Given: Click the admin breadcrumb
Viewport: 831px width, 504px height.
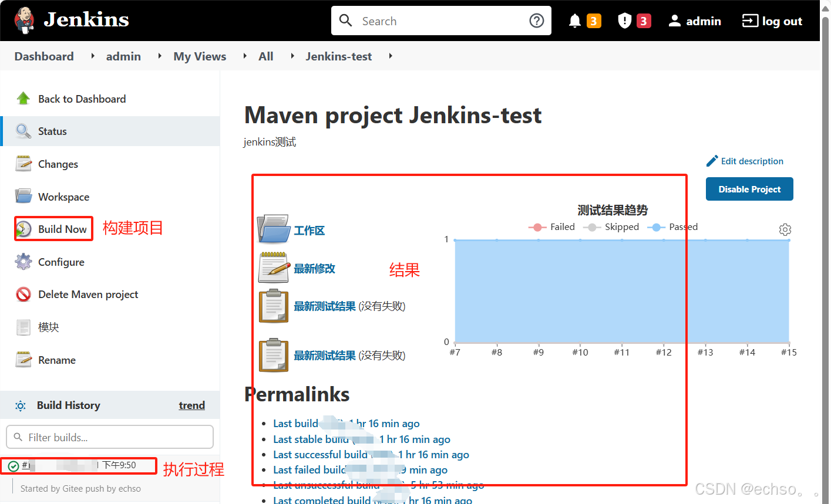Looking at the screenshot, I should 123,56.
